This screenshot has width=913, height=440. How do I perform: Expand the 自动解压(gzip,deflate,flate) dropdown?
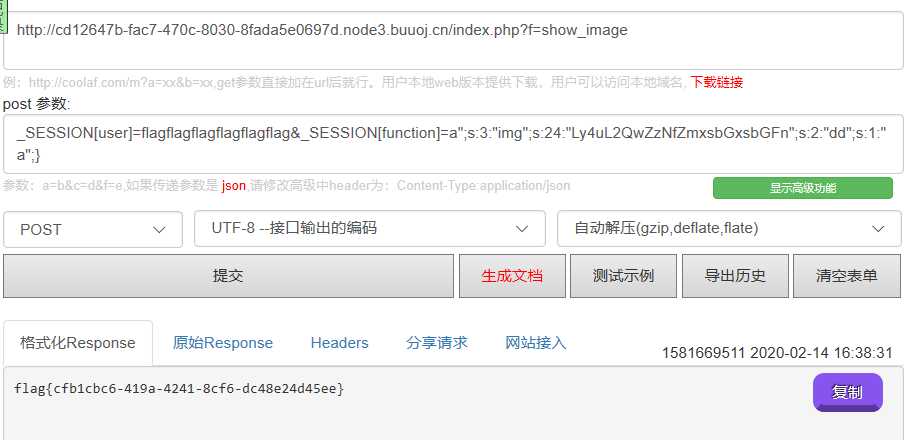coord(730,229)
